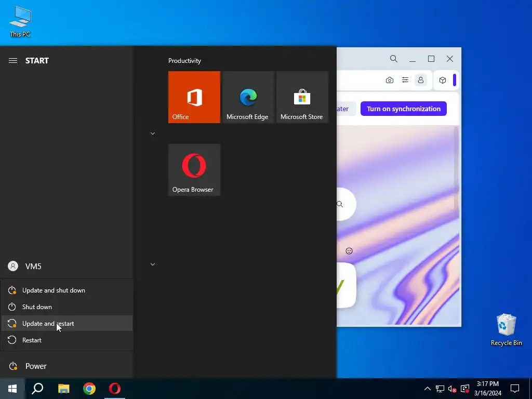532x399 pixels.
Task: Take snapshot with Opera camera icon
Action: (x=390, y=80)
